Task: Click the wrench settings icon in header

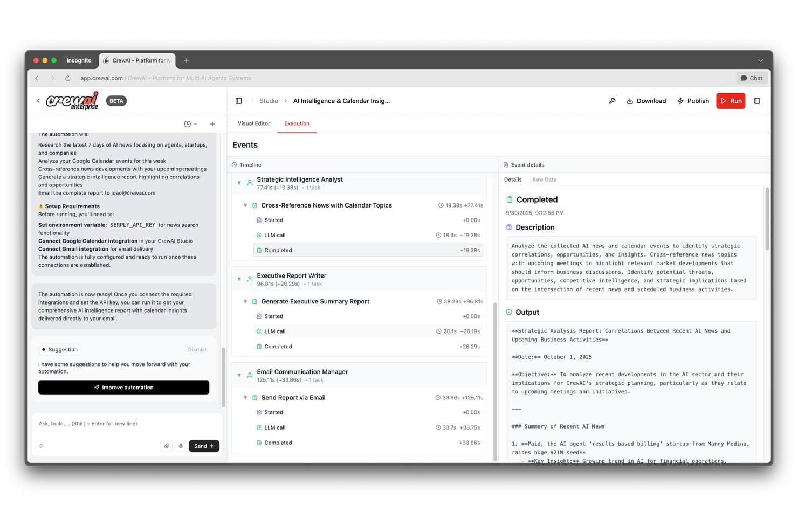Action: point(612,101)
